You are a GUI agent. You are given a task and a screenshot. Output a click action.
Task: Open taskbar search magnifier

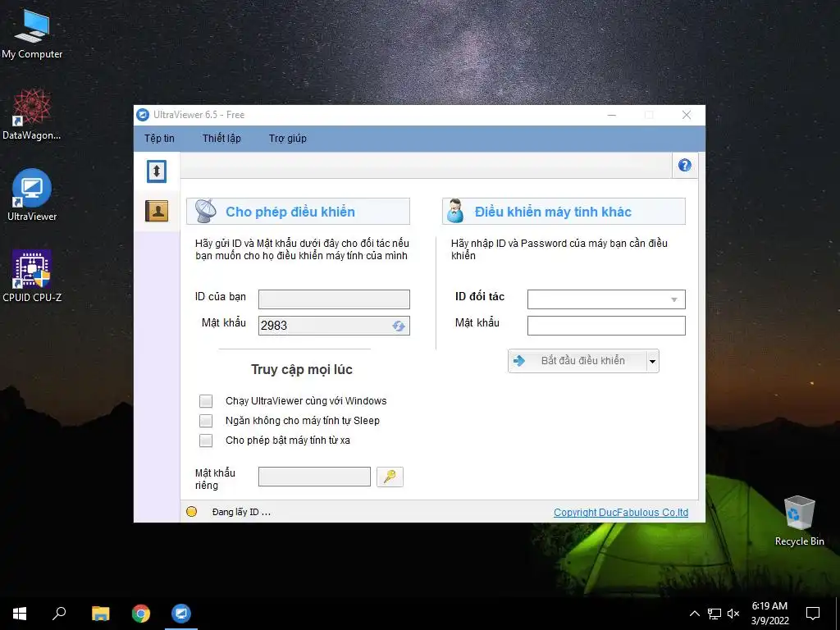pyautogui.click(x=59, y=614)
